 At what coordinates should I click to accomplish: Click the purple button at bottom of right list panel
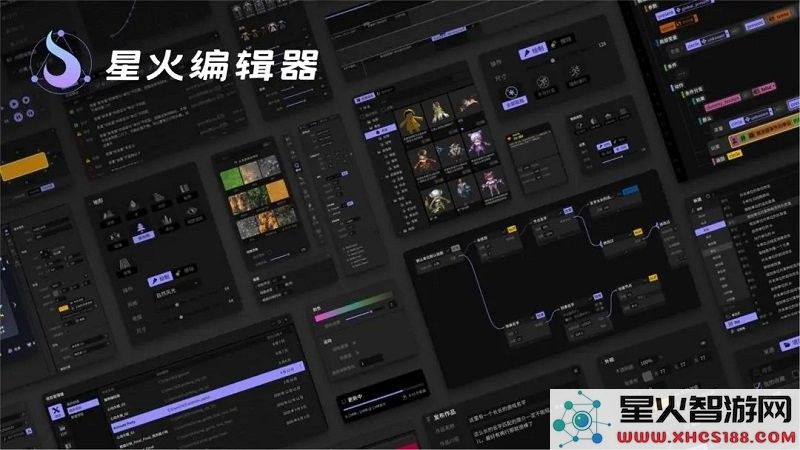coord(741,320)
